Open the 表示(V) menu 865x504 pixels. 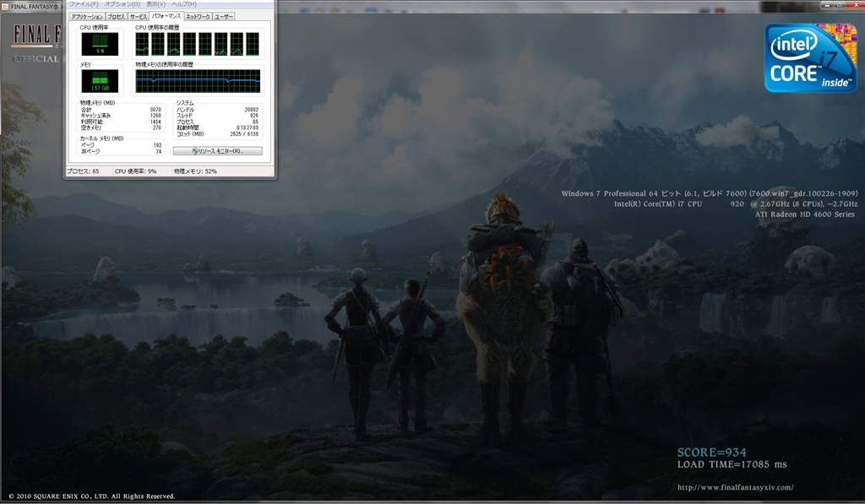[155, 4]
